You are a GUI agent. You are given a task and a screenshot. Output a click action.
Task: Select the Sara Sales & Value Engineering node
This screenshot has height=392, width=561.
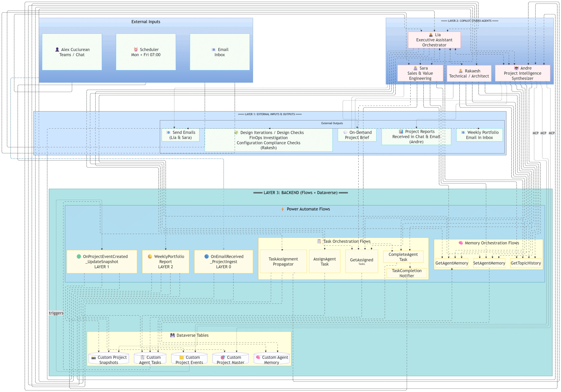click(x=420, y=73)
